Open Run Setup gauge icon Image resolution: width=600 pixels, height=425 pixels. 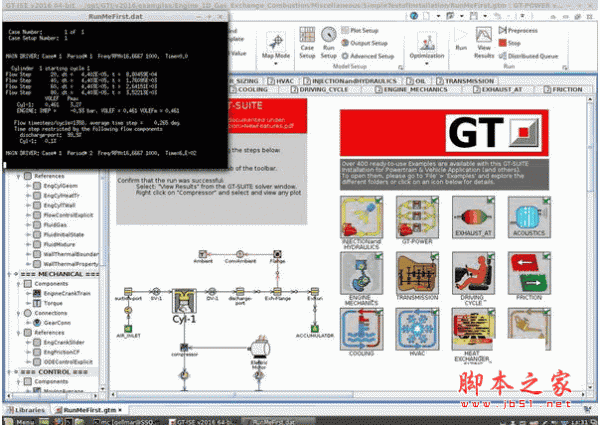(328, 43)
